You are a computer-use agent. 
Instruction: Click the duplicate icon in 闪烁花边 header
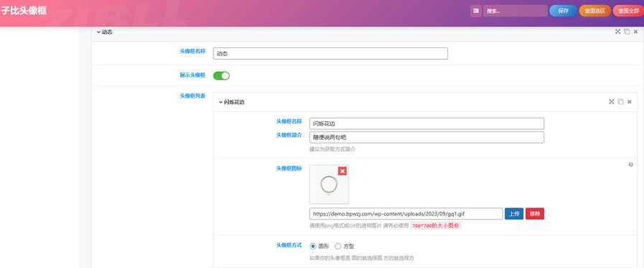(x=620, y=101)
